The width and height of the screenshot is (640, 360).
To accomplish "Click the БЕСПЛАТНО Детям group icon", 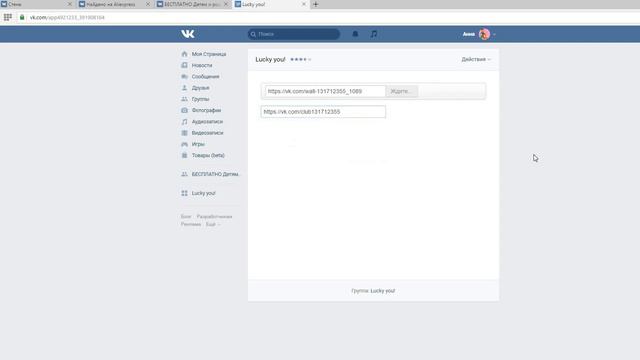I will click(x=184, y=174).
